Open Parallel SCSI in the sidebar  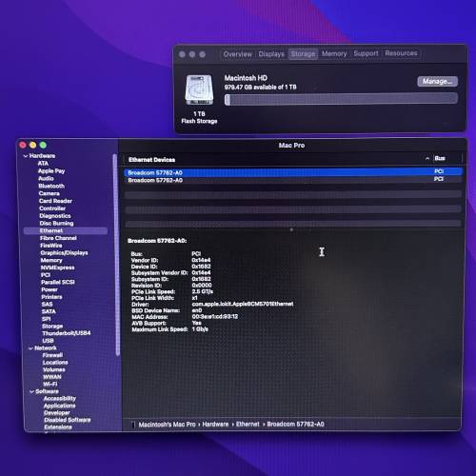coord(58,282)
